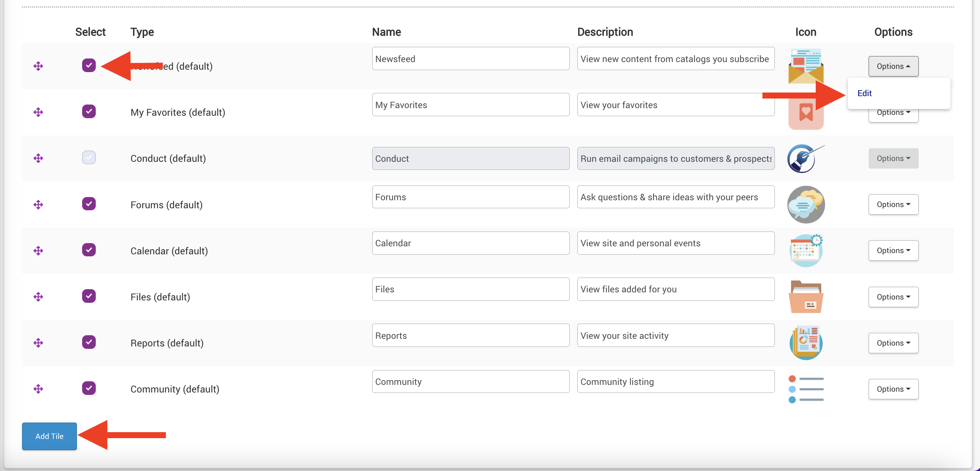The height and width of the screenshot is (471, 980).
Task: Click the move handle in the Forums row
Action: coord(38,205)
